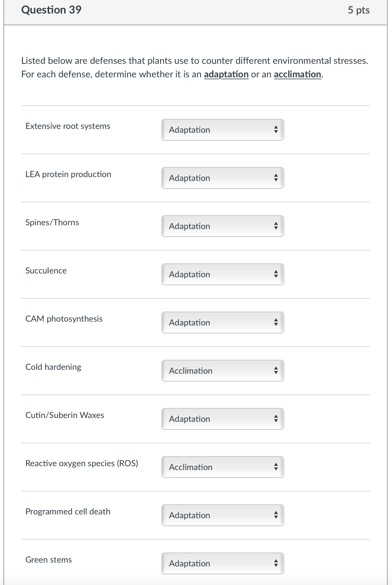
Task: Click the underlined word acclimation in the instructions
Action: (x=297, y=74)
